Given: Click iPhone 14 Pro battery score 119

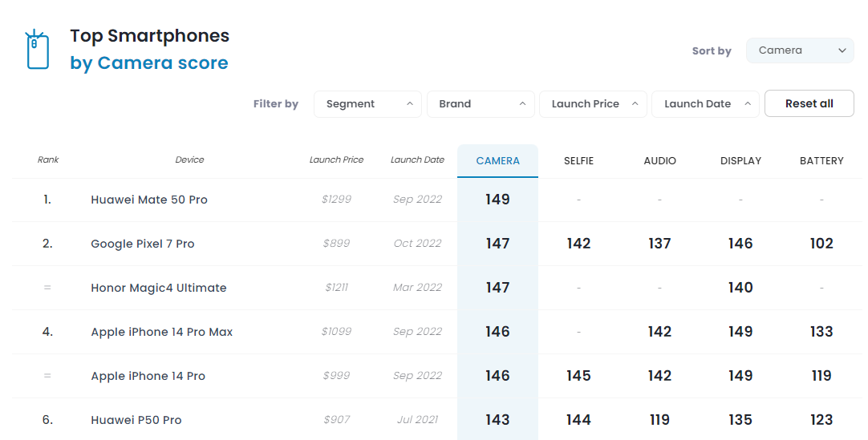Looking at the screenshot, I should tap(821, 377).
